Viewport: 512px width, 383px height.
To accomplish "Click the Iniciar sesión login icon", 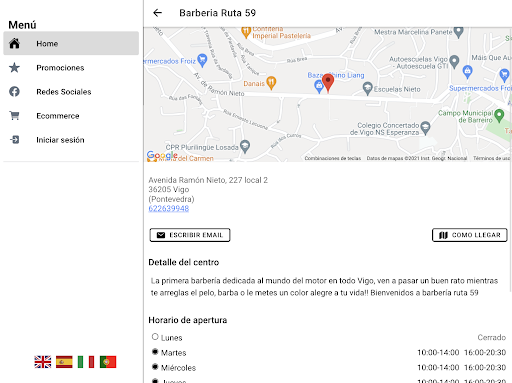I will click(15, 140).
